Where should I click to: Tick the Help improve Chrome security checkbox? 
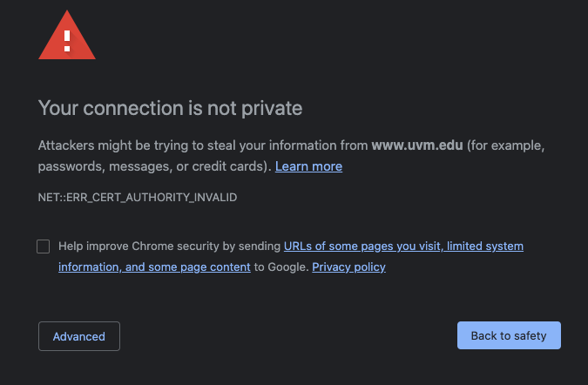point(44,247)
